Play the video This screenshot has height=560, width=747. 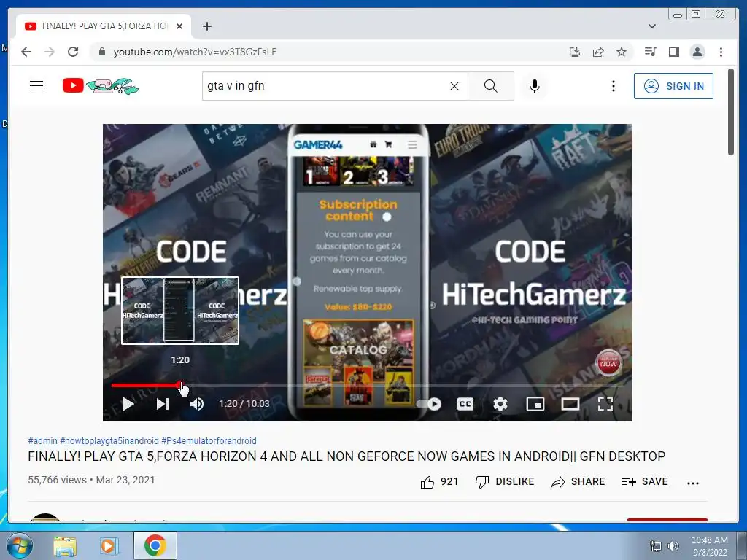(128, 404)
